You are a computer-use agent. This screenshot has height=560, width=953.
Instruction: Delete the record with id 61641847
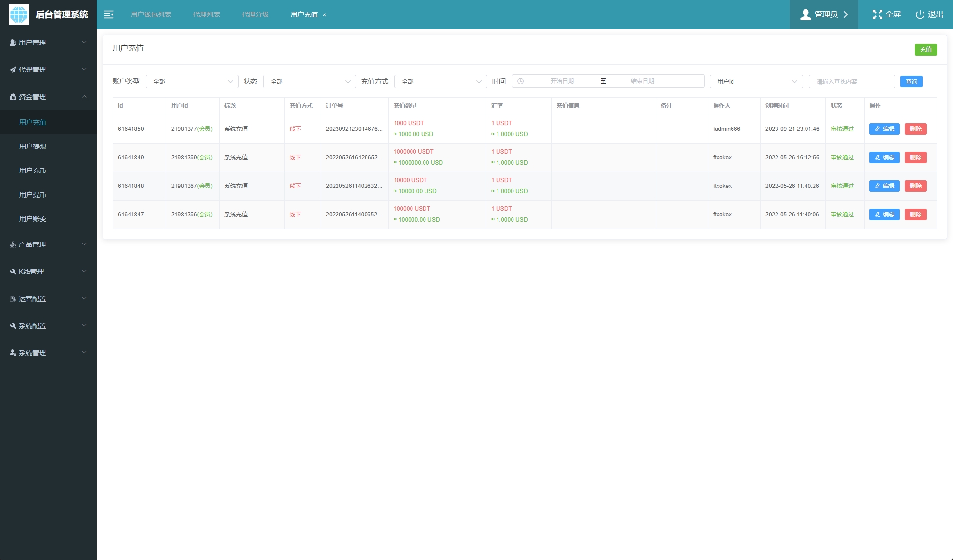pos(915,215)
